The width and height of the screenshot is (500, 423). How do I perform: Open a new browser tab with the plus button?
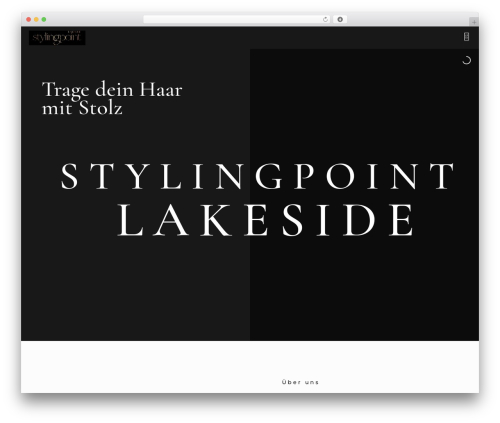coord(474,22)
